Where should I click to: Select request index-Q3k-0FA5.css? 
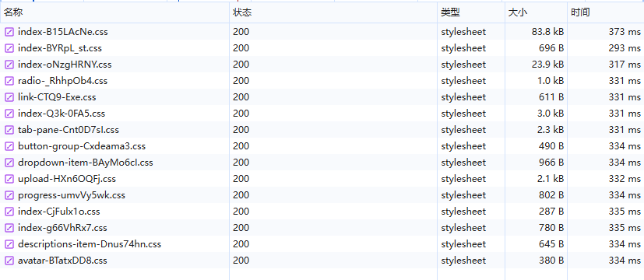click(62, 114)
